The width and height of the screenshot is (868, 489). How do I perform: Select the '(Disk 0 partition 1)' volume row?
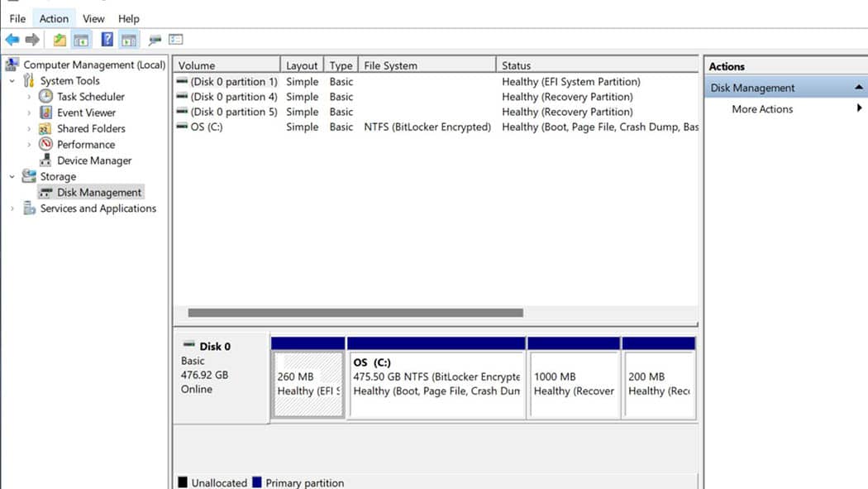pyautogui.click(x=436, y=81)
